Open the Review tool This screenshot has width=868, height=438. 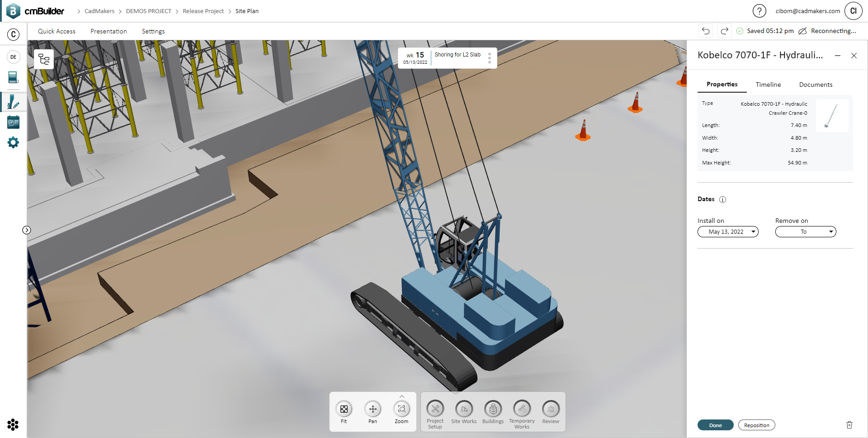[x=551, y=409]
